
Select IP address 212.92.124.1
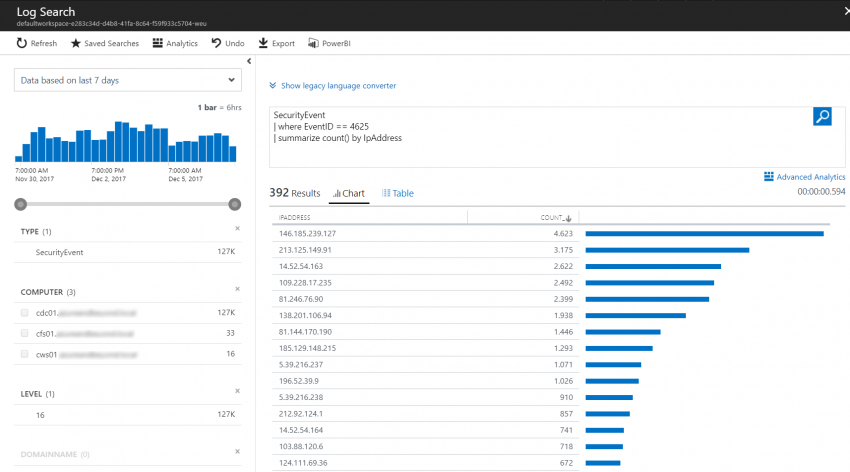coord(300,413)
